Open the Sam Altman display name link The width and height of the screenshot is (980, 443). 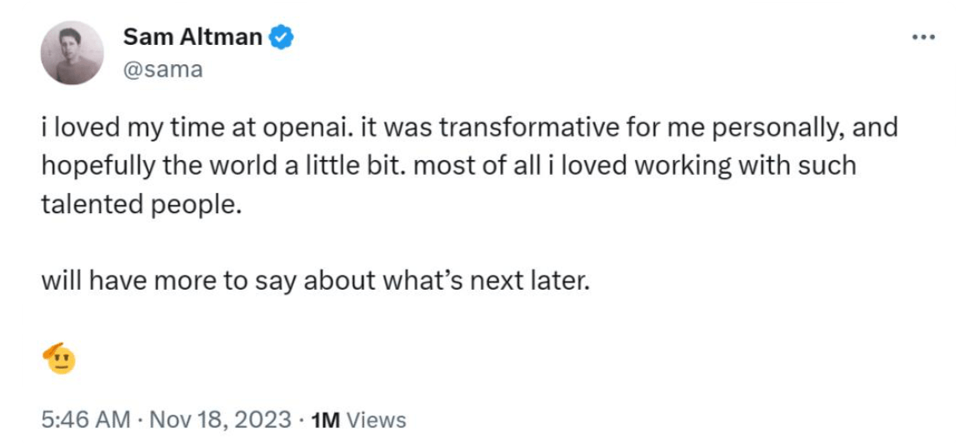click(193, 37)
